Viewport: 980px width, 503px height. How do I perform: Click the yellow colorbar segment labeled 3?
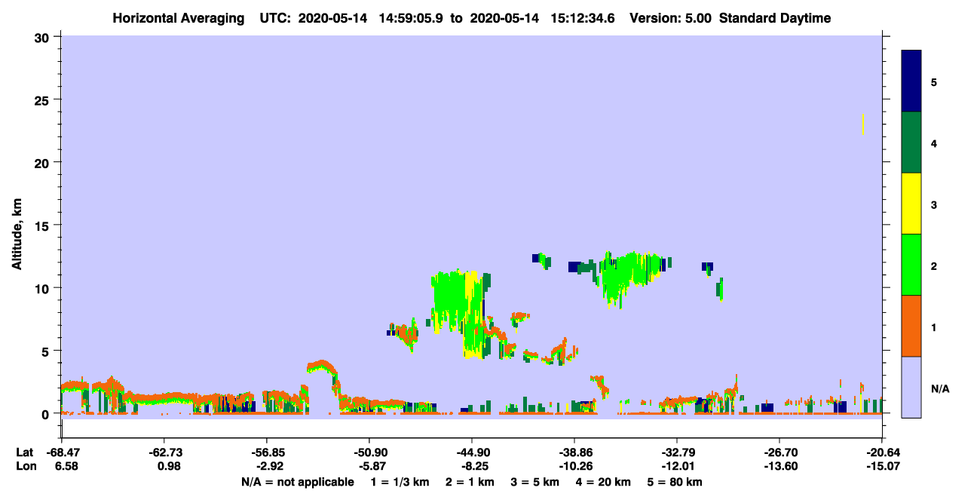tap(911, 204)
